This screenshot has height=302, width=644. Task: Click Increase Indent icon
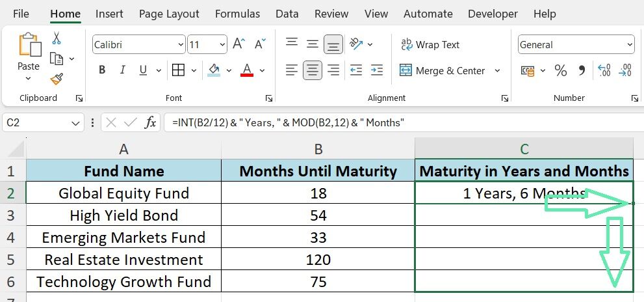pos(377,70)
